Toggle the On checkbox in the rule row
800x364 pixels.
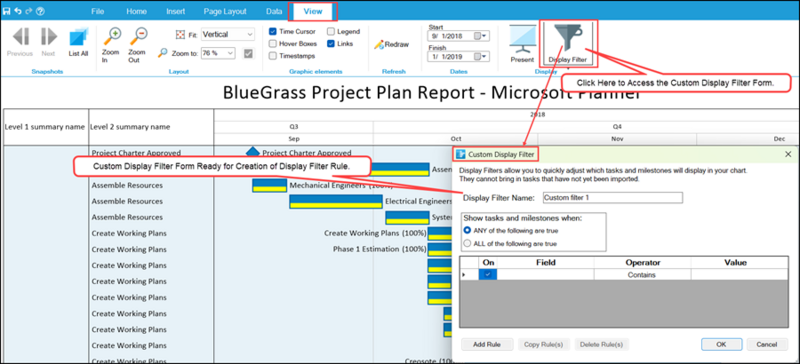click(488, 275)
